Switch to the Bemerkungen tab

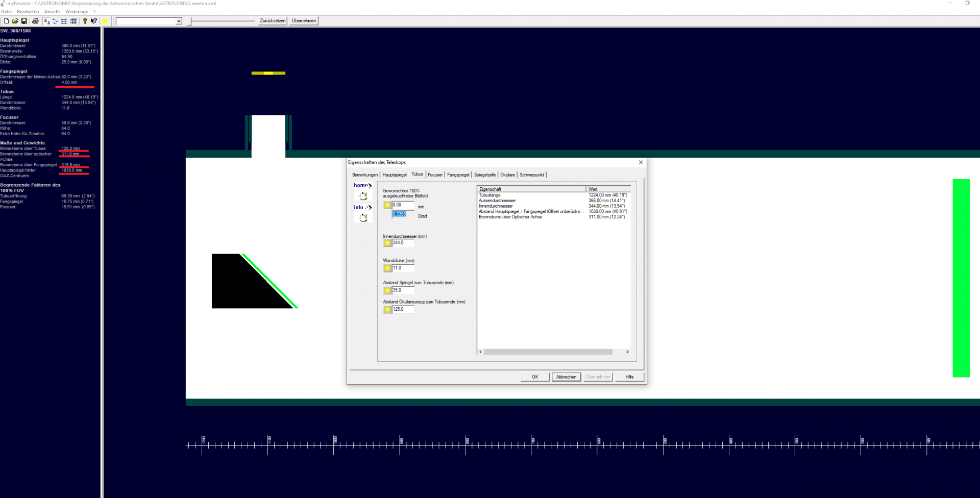pos(365,175)
